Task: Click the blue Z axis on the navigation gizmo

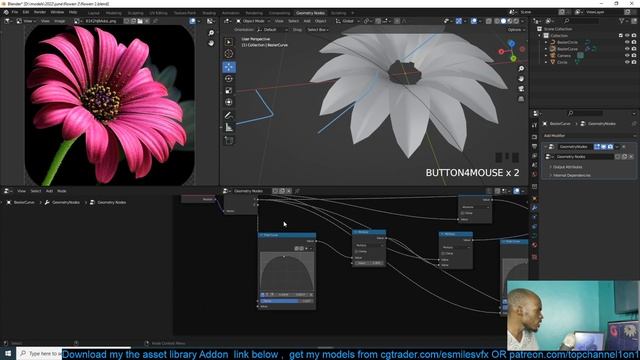Action: click(511, 43)
